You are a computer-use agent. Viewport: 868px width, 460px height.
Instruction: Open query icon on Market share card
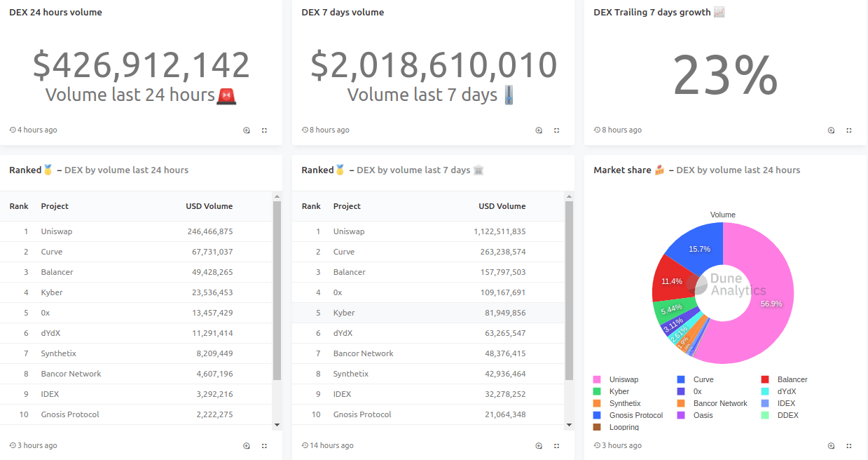pos(831,446)
